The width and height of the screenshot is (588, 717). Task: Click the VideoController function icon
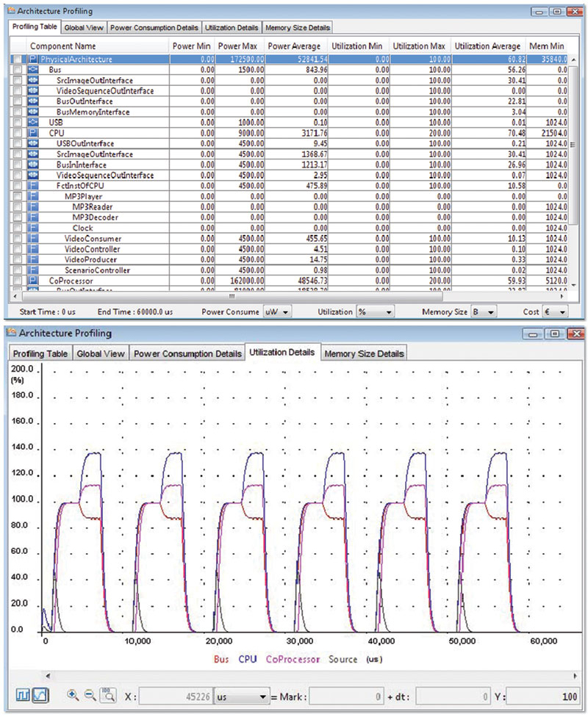pos(33,249)
